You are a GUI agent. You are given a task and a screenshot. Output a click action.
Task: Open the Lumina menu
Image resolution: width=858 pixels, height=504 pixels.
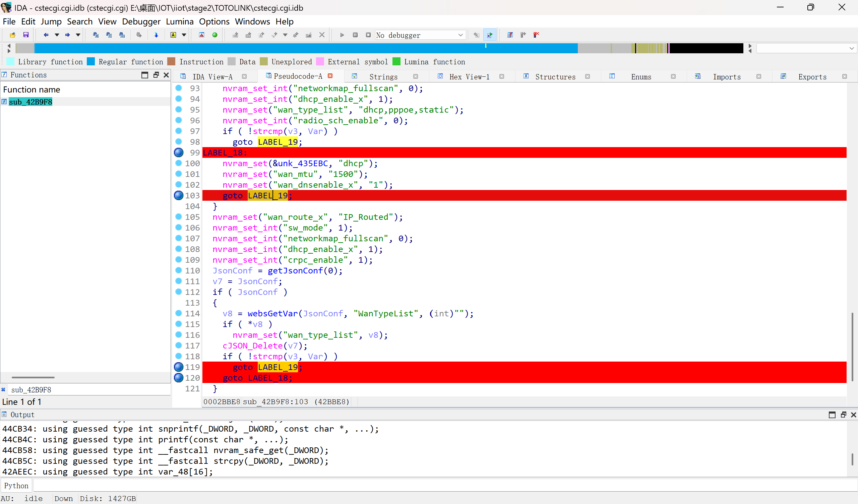coord(179,21)
